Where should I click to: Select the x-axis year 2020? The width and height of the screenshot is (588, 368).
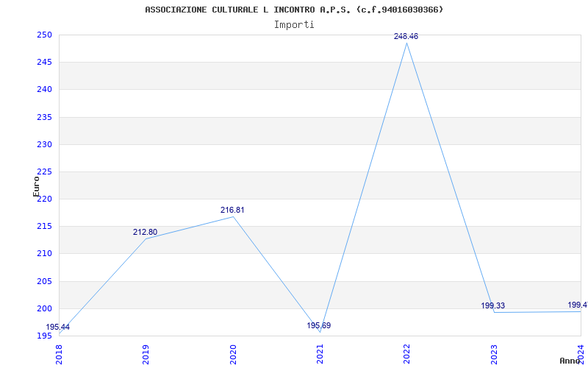(233, 354)
